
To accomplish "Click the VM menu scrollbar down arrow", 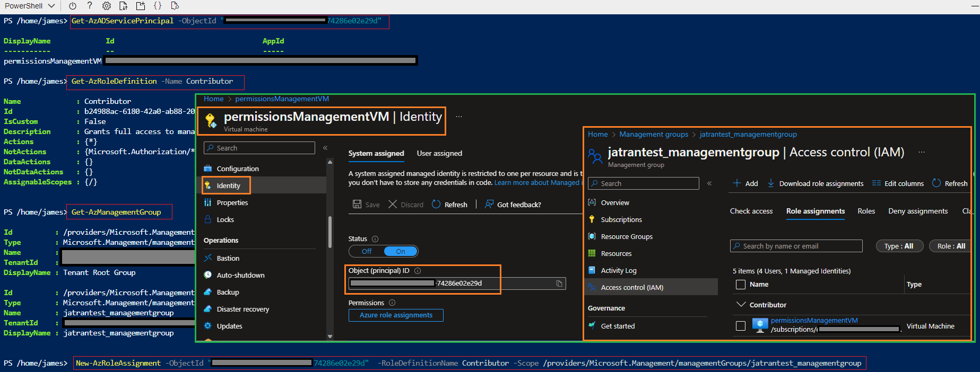I will coord(330,336).
